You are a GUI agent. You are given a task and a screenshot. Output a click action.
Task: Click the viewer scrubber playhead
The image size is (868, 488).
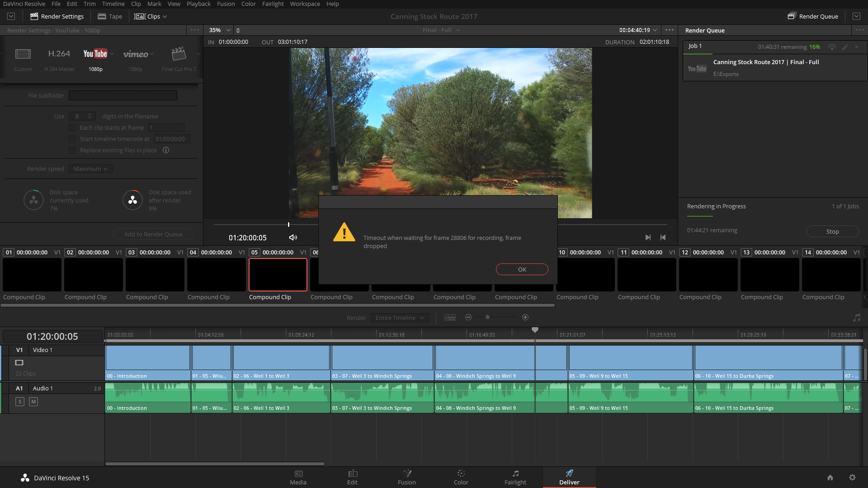(288, 225)
